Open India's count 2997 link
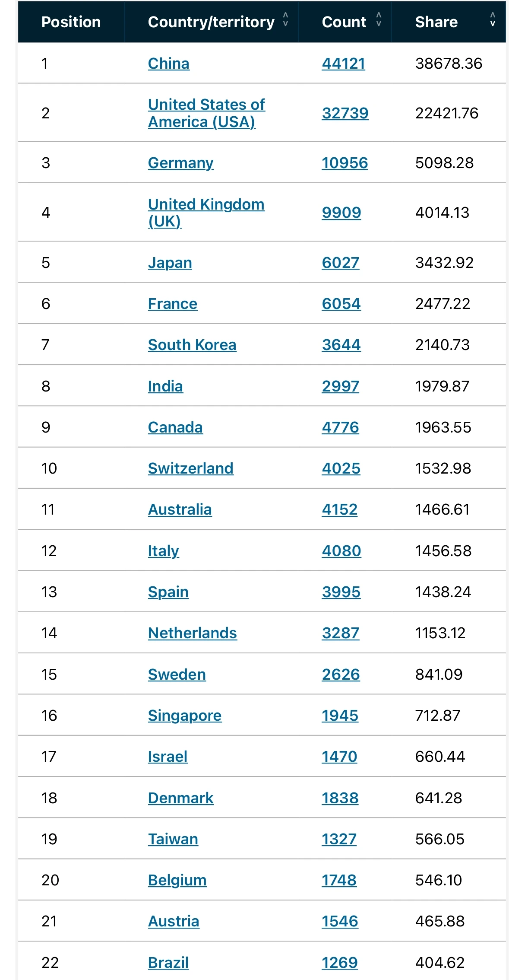 (x=340, y=386)
